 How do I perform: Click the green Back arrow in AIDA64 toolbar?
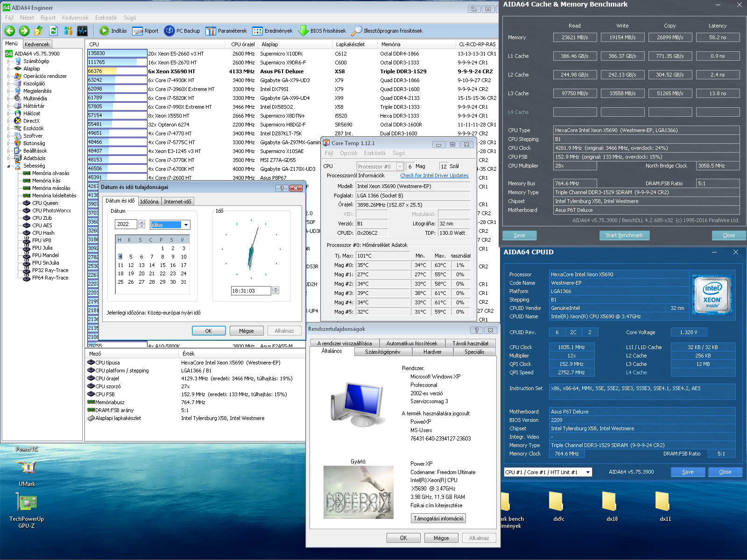coord(10,31)
